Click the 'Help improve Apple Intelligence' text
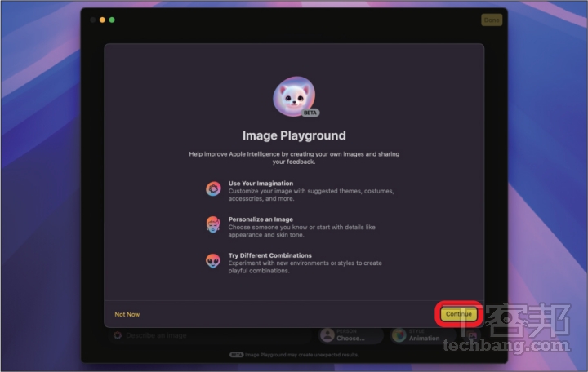Screen dimensions: 588x372 tap(294, 157)
